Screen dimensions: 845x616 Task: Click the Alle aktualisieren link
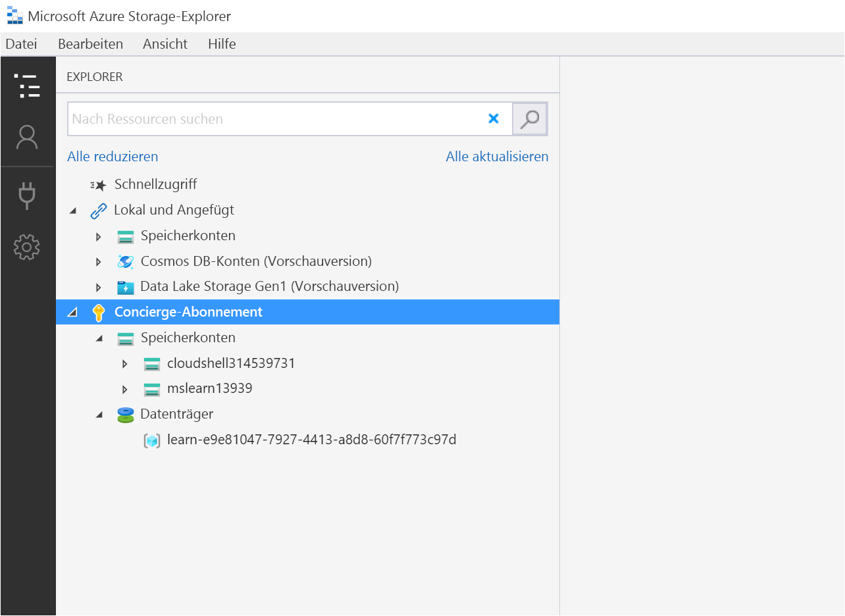(x=497, y=157)
